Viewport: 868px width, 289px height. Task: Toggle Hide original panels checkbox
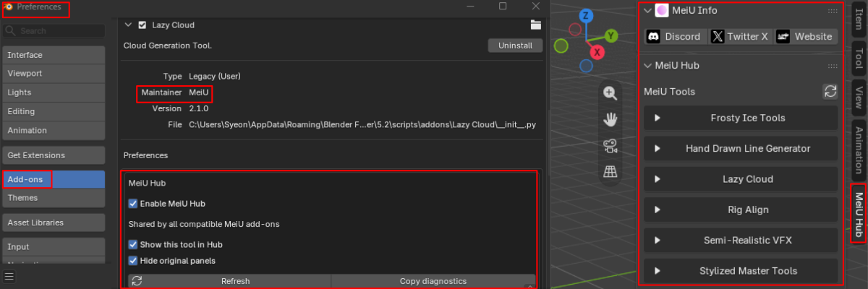point(132,260)
